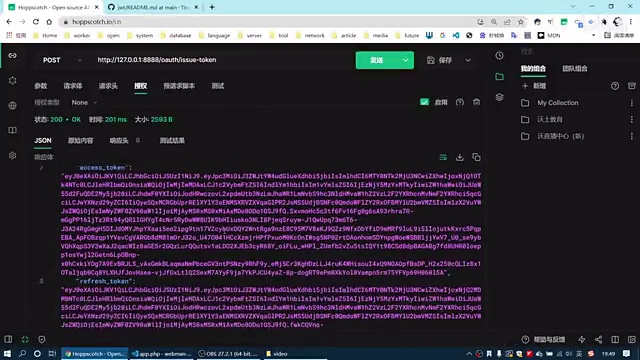The image size is (640, 360).
Task: Open the POST method dropdown
Action: click(x=62, y=60)
